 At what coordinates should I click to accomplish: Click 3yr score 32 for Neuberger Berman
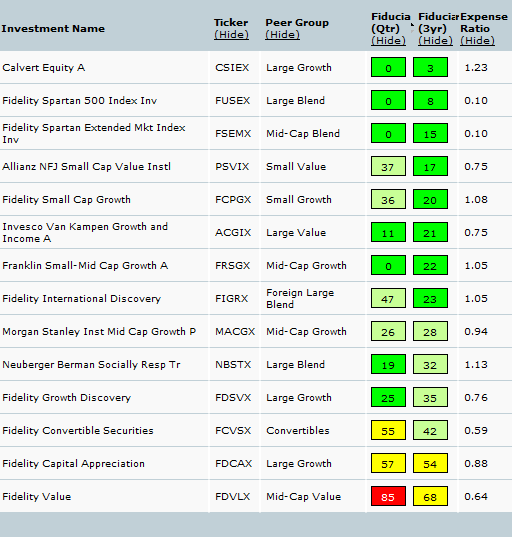(430, 364)
